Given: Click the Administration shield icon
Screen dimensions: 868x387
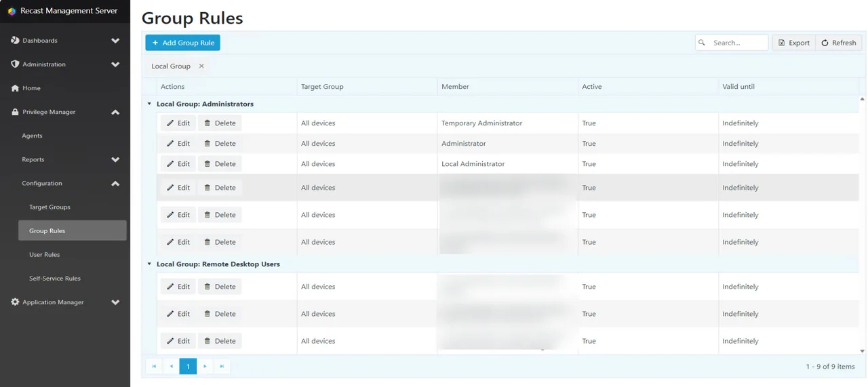Looking at the screenshot, I should click(15, 64).
